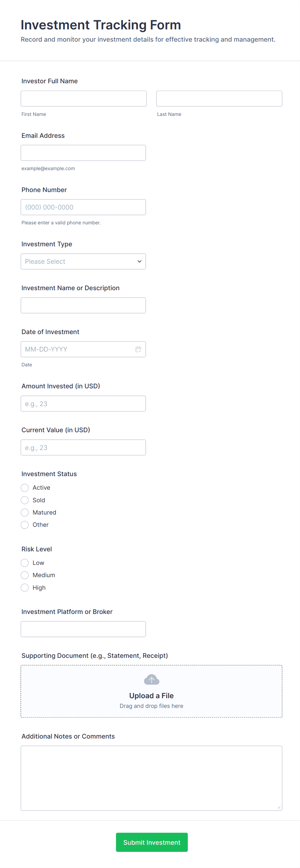
Task: Click the Current Value input
Action: (x=83, y=447)
